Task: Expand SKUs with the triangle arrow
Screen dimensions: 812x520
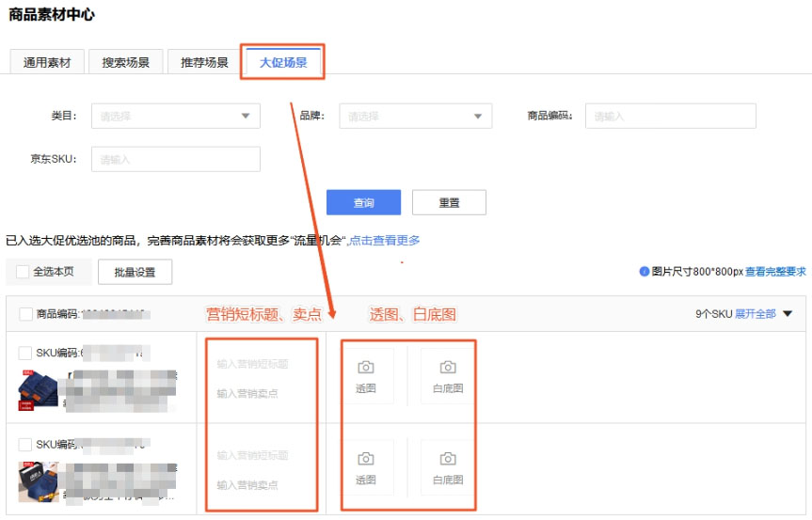Action: (788, 313)
